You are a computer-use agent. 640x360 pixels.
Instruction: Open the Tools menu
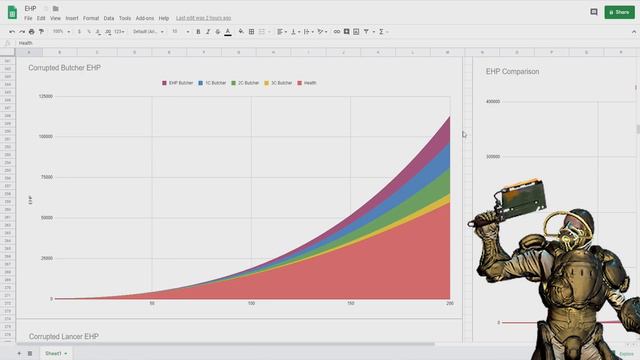click(125, 18)
